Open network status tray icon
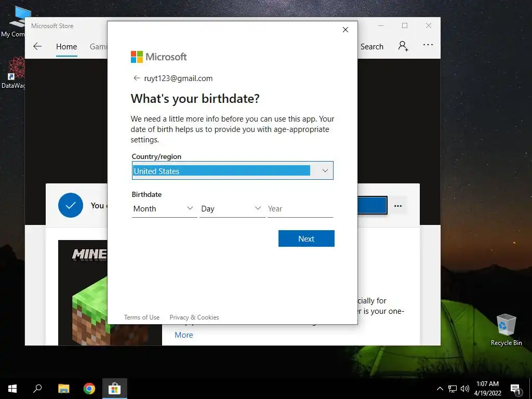The height and width of the screenshot is (399, 532). coord(453,389)
